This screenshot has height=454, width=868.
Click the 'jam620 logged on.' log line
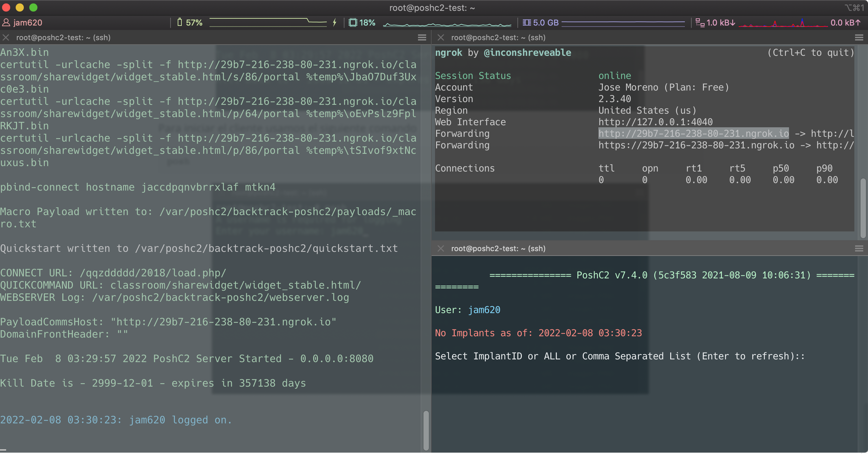[116, 420]
